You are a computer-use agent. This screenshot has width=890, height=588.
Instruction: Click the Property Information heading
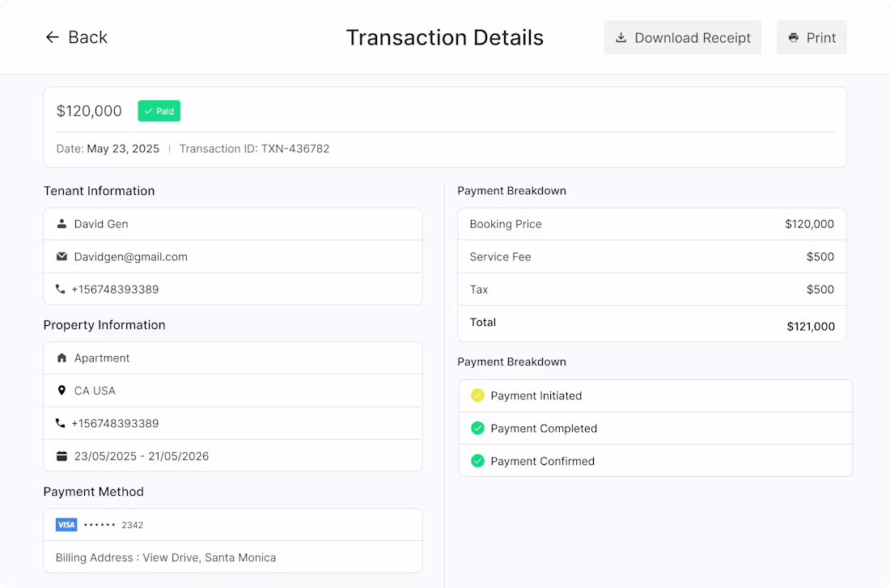tap(104, 325)
